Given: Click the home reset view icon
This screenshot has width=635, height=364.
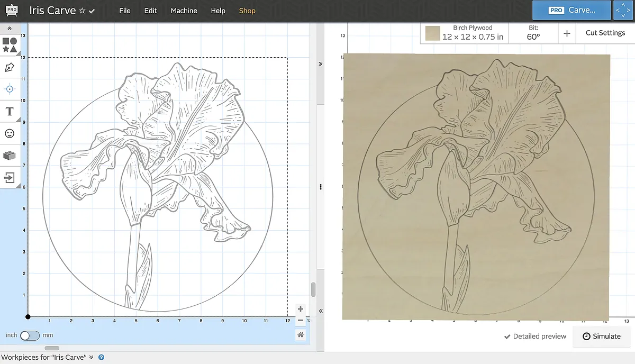Looking at the screenshot, I should pyautogui.click(x=300, y=335).
